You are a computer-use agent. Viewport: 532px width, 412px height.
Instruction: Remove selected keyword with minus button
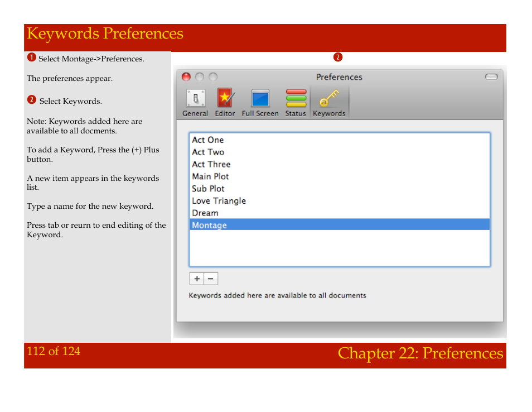click(x=211, y=279)
